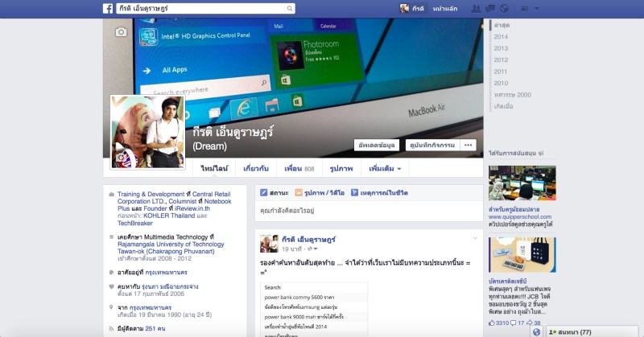The height and width of the screenshot is (337, 644).
Task: Go to หน้าหลัก in top bar
Action: coord(445,8)
